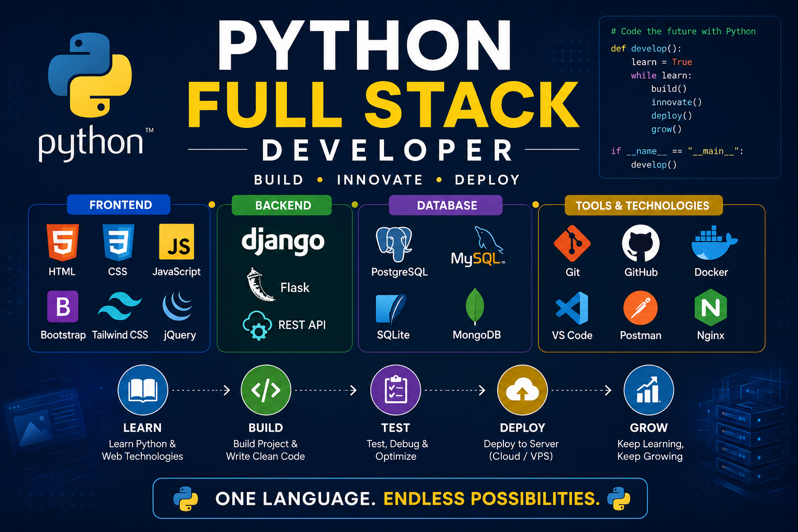
Task: Select the purple DATABASE header label
Action: click(x=446, y=205)
